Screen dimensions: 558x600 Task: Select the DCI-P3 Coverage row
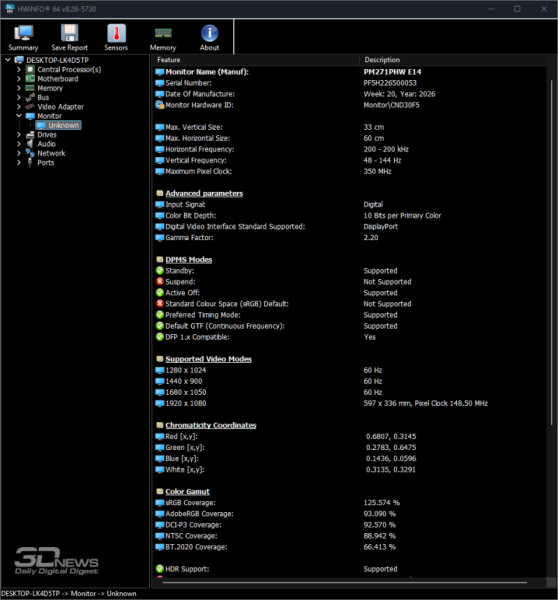350,525
